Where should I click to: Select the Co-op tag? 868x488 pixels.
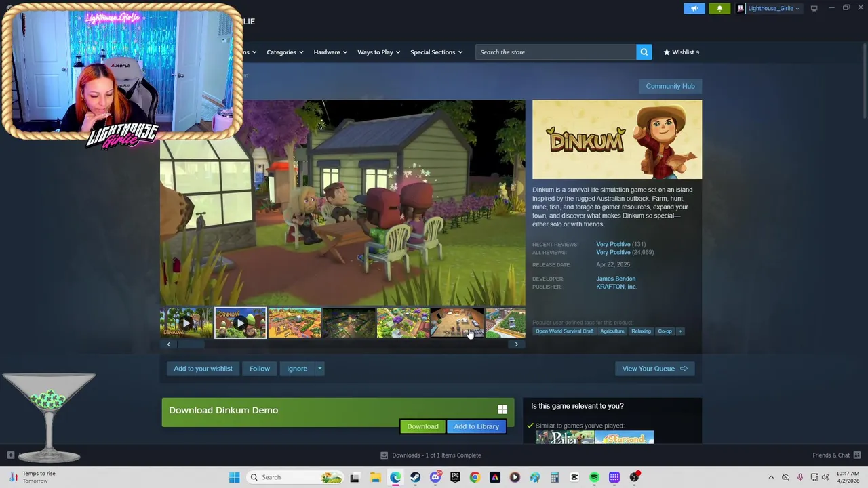point(665,331)
